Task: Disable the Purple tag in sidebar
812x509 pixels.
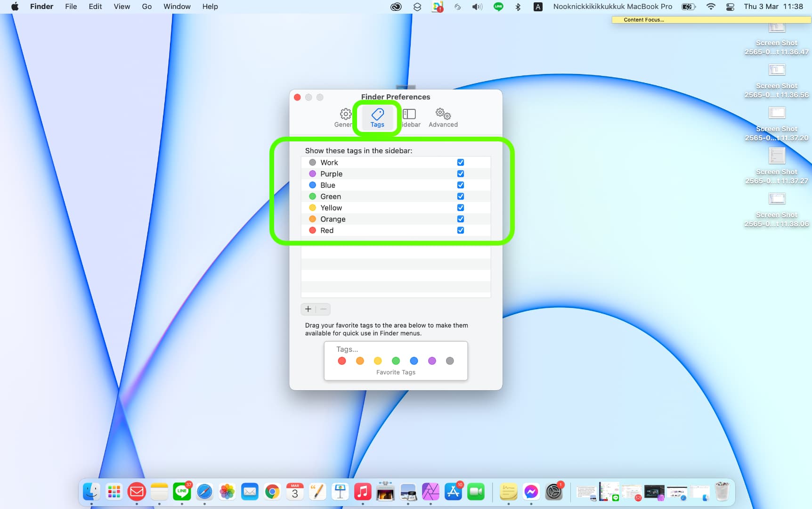Action: click(460, 174)
